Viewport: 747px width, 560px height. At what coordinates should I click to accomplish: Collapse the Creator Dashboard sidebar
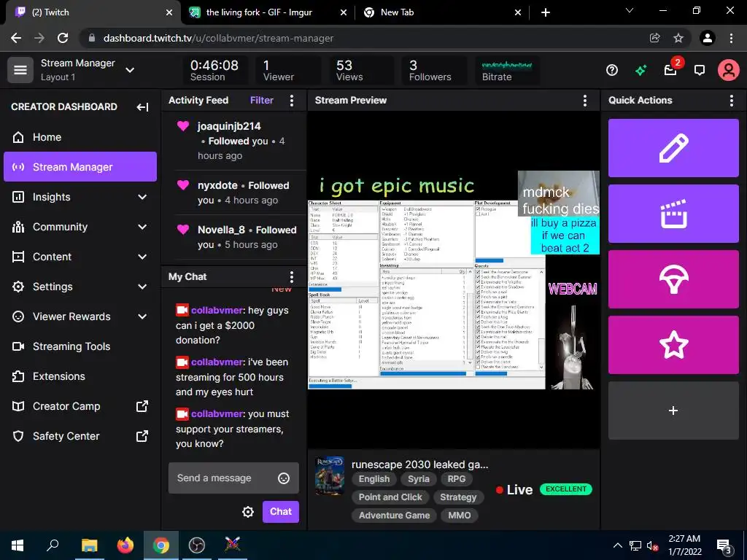tap(142, 107)
